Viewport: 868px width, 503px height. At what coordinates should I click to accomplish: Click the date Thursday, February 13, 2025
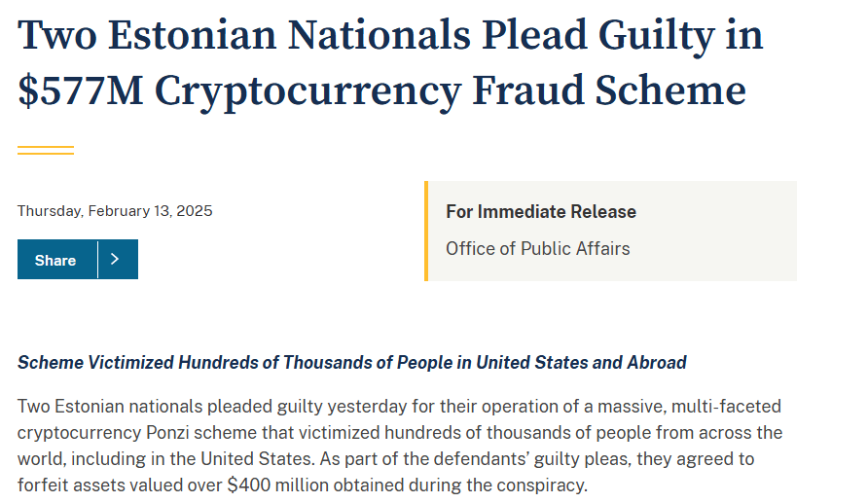point(115,211)
